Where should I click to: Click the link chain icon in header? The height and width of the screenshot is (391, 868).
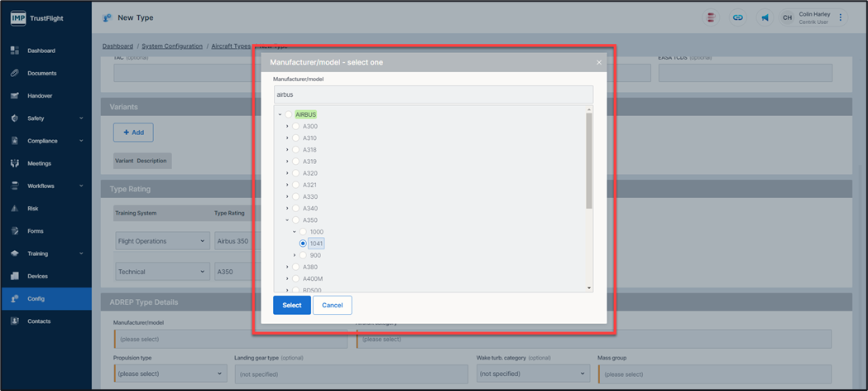(x=738, y=17)
